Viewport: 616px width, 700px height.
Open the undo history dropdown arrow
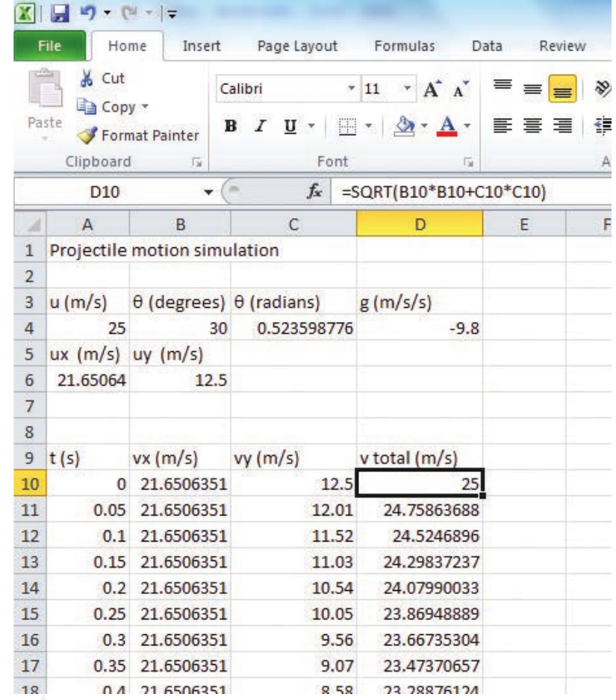tap(107, 13)
